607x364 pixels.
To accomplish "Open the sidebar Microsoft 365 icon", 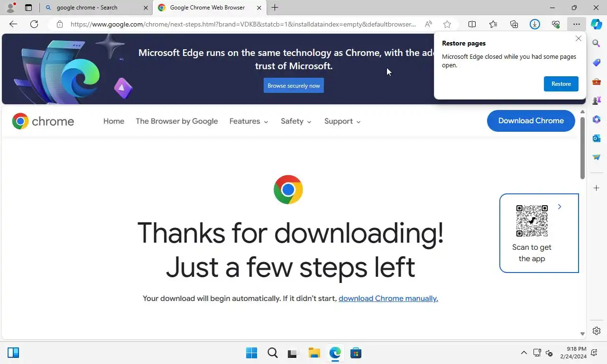I will pyautogui.click(x=597, y=119).
